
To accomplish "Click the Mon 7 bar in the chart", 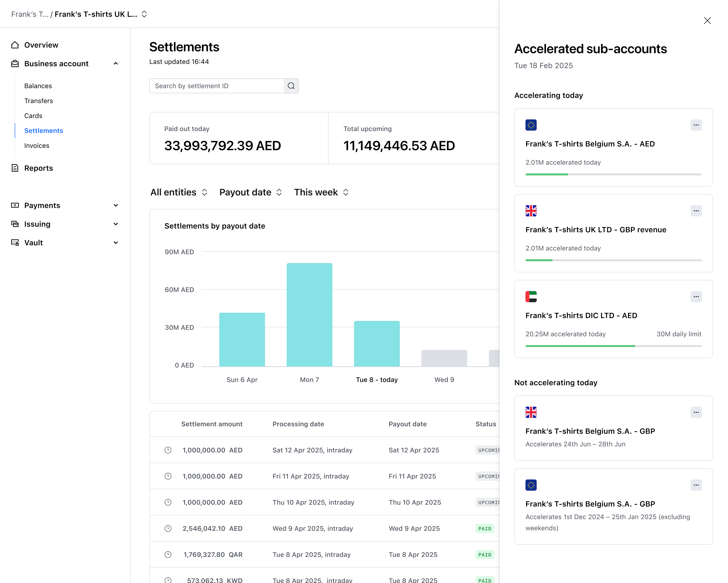I will click(x=309, y=315).
